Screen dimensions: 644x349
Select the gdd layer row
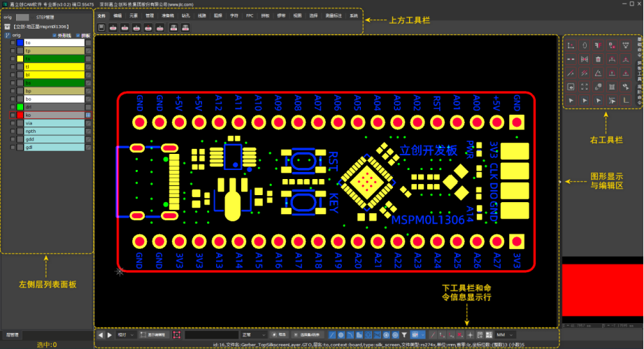click(x=55, y=139)
